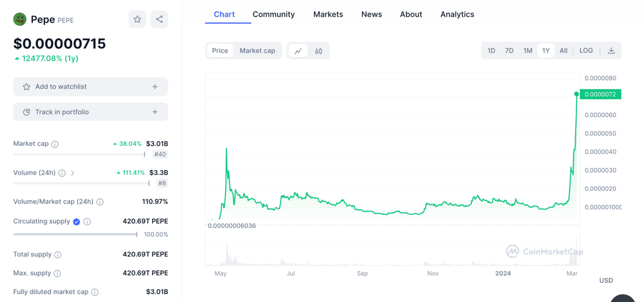This screenshot has height=302, width=644.
Task: Click the Circulating supply info icon
Action: pyautogui.click(x=87, y=222)
